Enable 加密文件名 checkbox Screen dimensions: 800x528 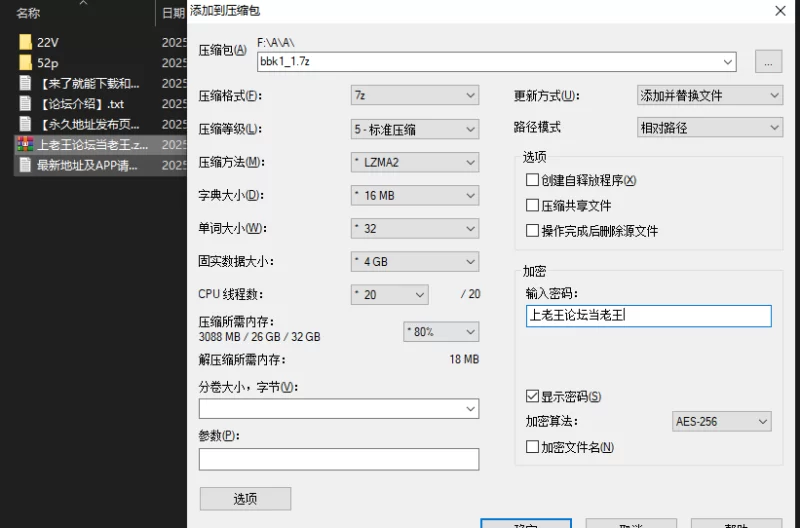pyautogui.click(x=532, y=447)
